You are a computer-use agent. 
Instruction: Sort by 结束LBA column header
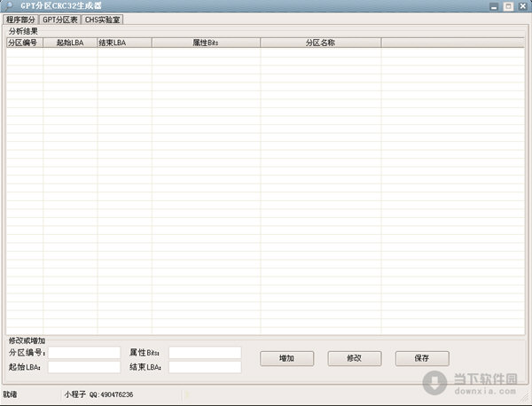[124, 43]
